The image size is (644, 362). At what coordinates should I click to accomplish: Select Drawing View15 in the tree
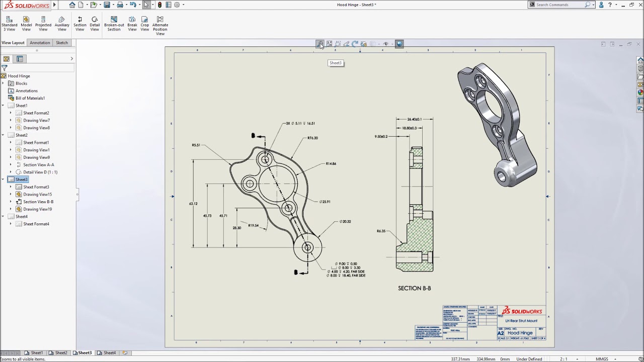coord(37,194)
